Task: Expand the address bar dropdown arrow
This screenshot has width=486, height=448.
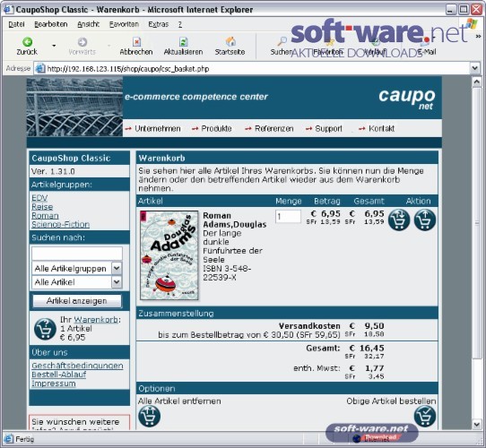Action: [475, 68]
